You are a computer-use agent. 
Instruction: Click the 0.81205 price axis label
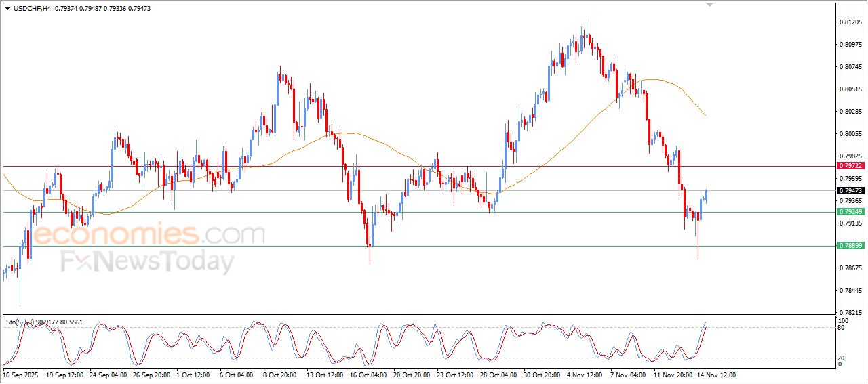850,22
